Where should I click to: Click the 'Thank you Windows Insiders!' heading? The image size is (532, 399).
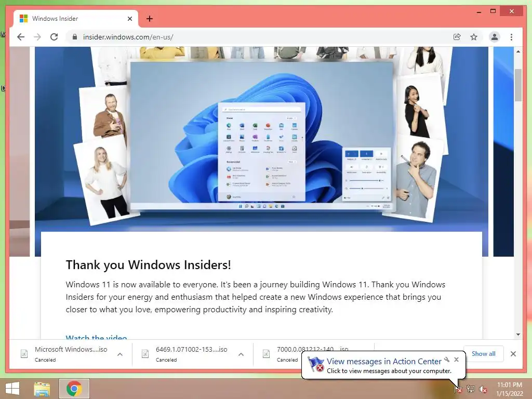tap(148, 264)
